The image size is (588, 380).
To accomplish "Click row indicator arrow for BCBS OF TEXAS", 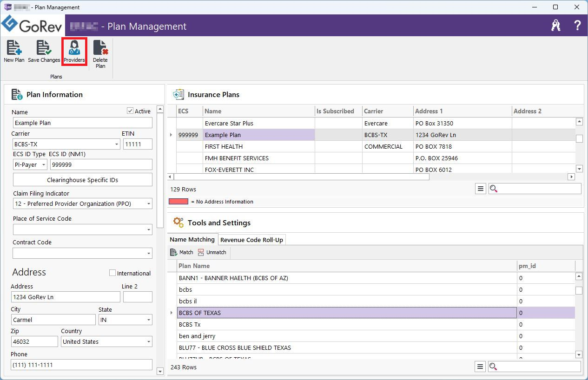I will tap(172, 313).
